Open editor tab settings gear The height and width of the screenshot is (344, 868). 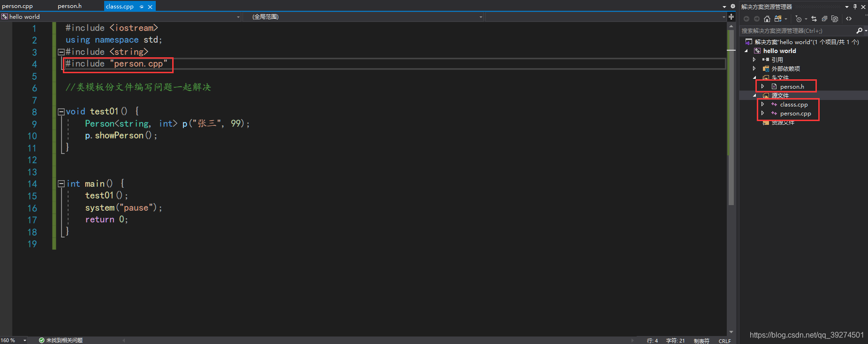(733, 7)
